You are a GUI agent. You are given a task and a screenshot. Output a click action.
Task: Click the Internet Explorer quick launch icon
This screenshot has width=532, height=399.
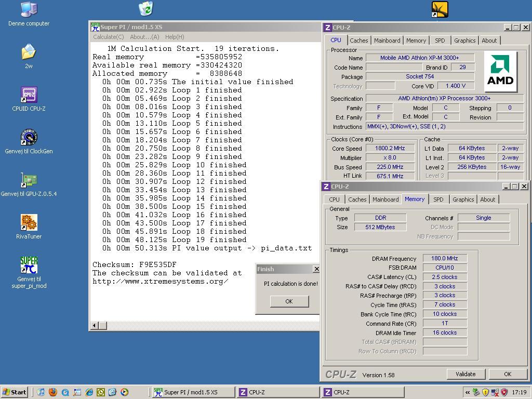[89, 392]
